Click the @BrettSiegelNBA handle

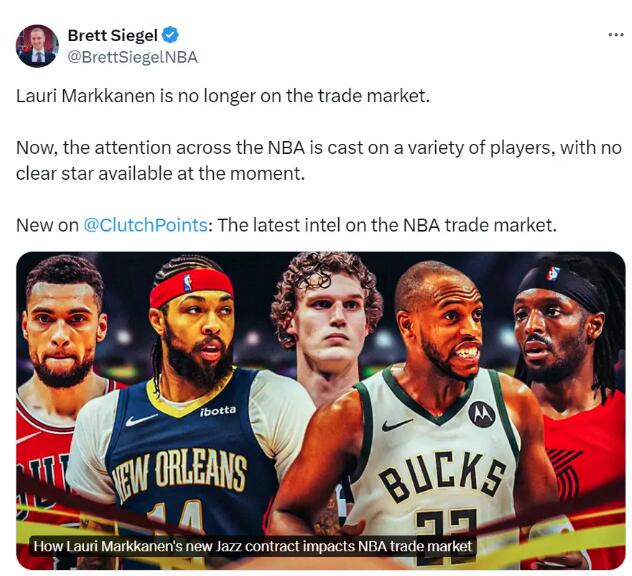pos(132,57)
